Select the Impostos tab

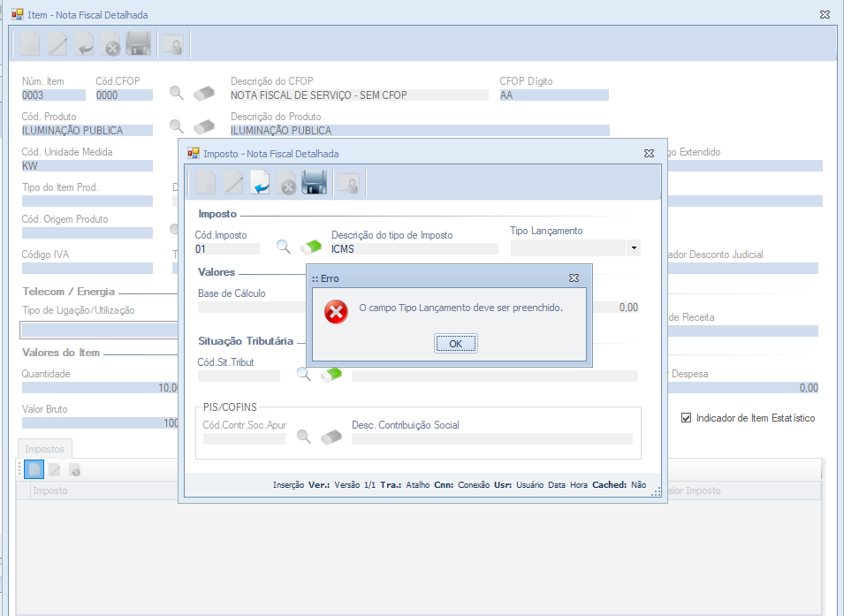click(44, 449)
